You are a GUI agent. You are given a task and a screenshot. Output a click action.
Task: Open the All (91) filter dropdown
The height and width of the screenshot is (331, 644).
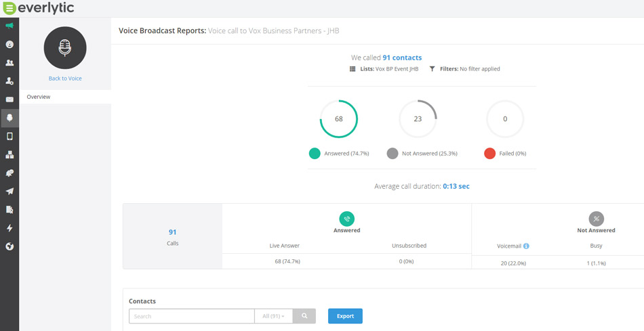(273, 316)
